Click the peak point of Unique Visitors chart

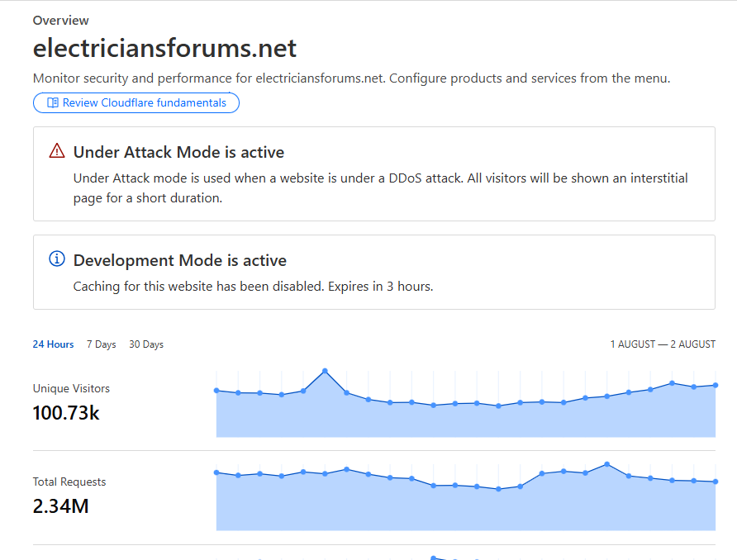coord(325,371)
